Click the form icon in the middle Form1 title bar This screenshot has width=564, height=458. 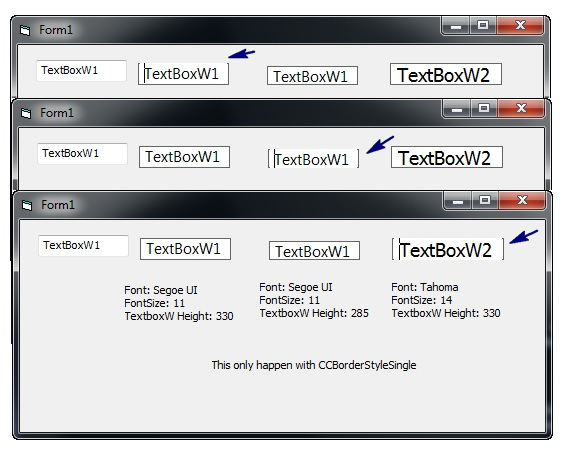click(x=26, y=113)
